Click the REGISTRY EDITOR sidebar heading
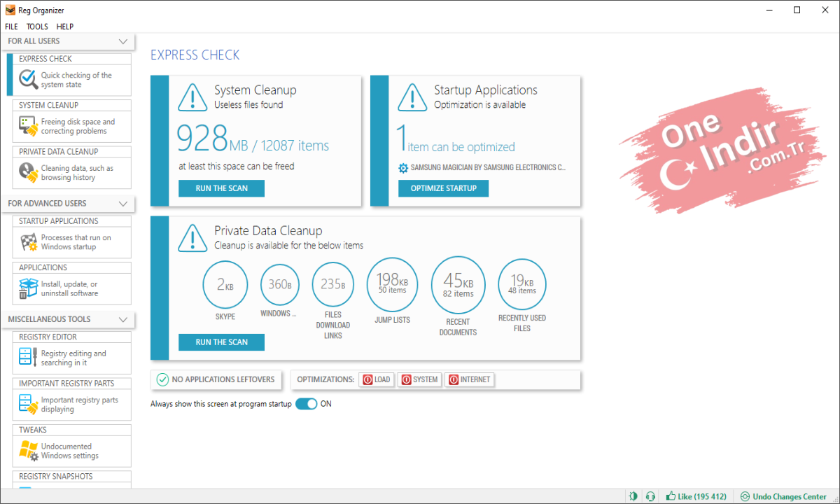This screenshot has width=840, height=504. pyautogui.click(x=48, y=337)
